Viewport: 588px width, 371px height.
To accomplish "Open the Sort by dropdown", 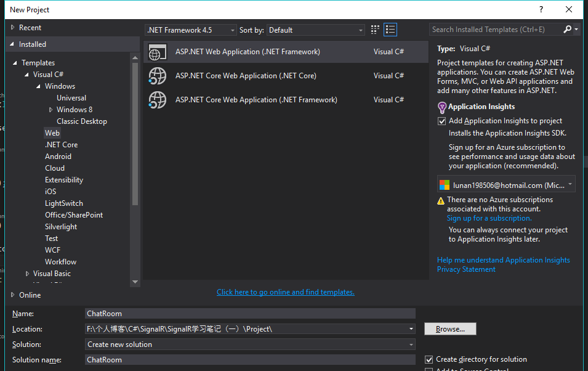I will tap(315, 30).
